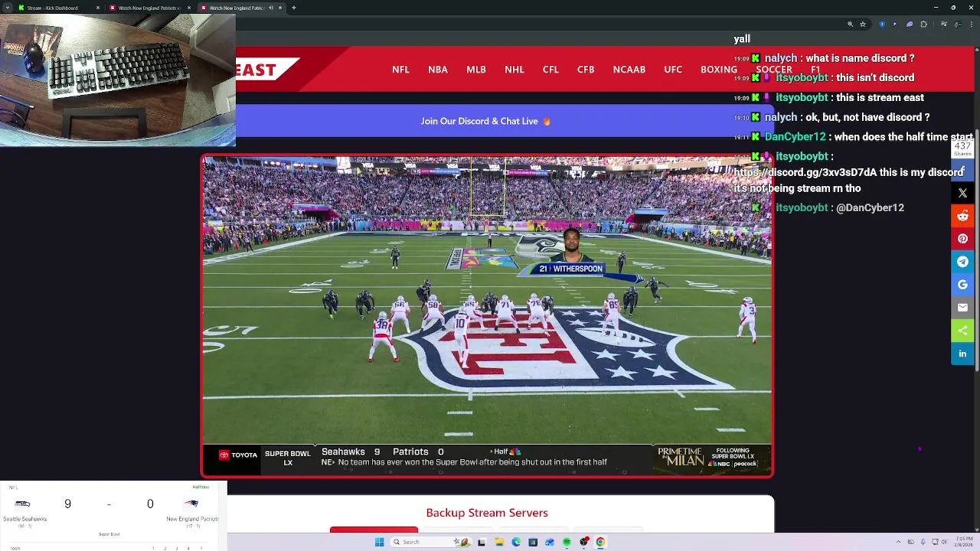Click the microphone icon in system tray
The height and width of the screenshot is (551, 980).
tap(923, 542)
